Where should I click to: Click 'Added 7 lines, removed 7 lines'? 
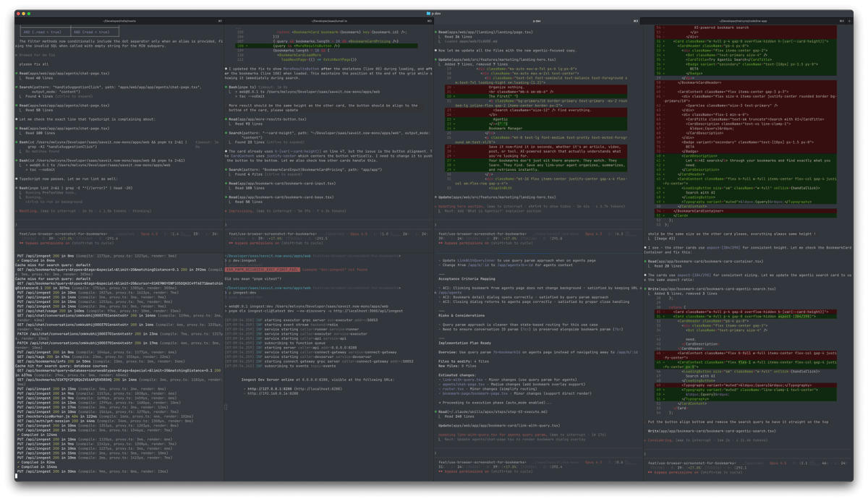476,64
